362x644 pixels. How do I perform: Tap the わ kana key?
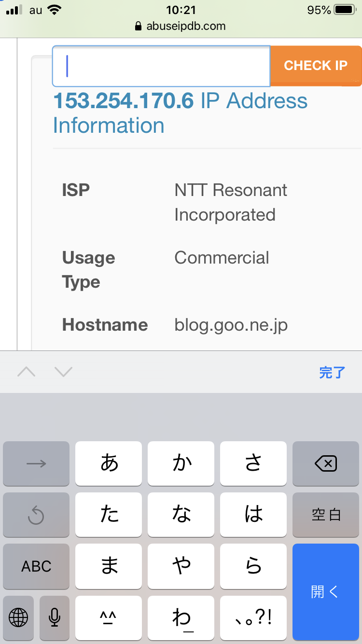pos(181,617)
